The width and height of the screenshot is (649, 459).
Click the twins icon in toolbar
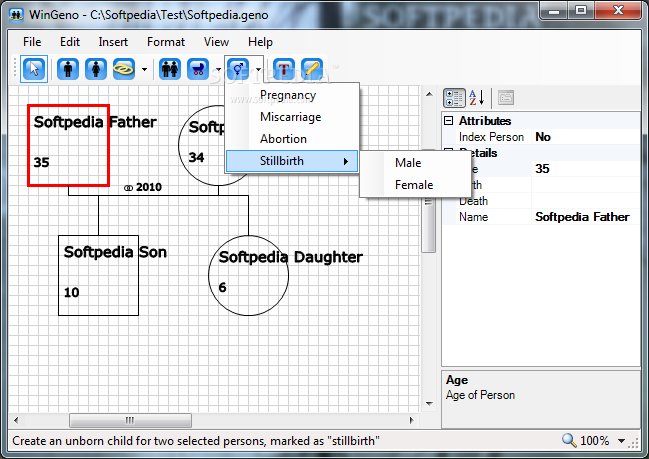coord(170,69)
